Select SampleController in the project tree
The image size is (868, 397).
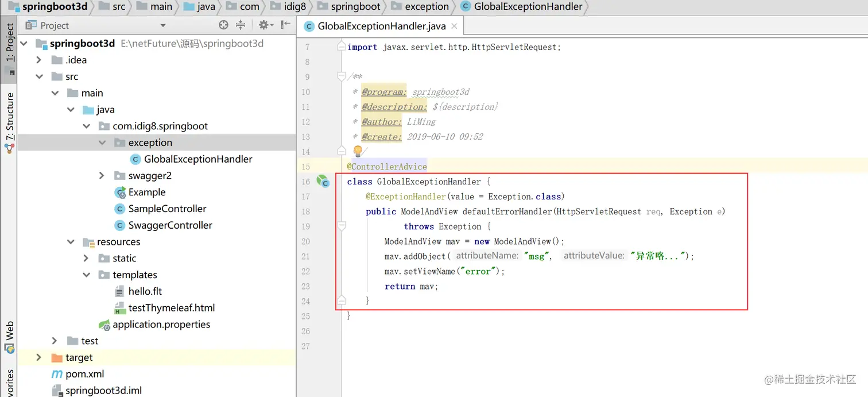click(167, 209)
